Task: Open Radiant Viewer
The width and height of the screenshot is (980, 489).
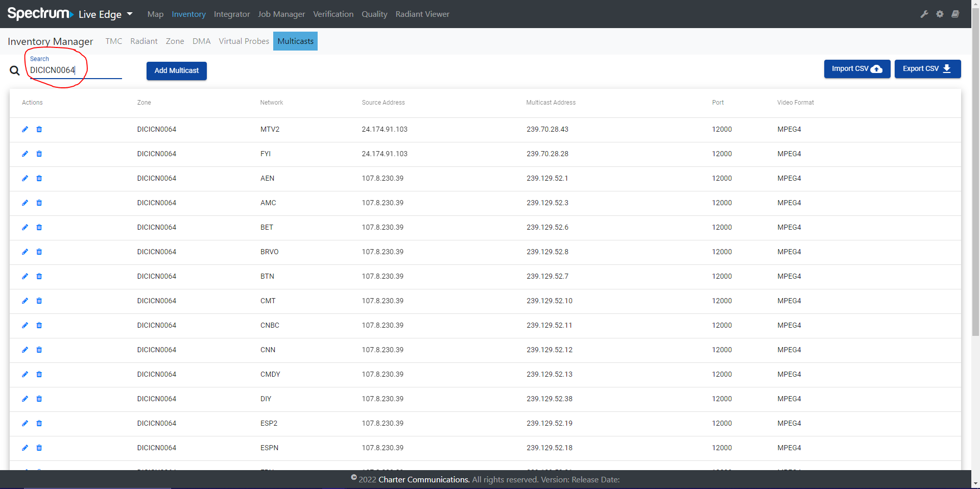Action: [x=422, y=14]
